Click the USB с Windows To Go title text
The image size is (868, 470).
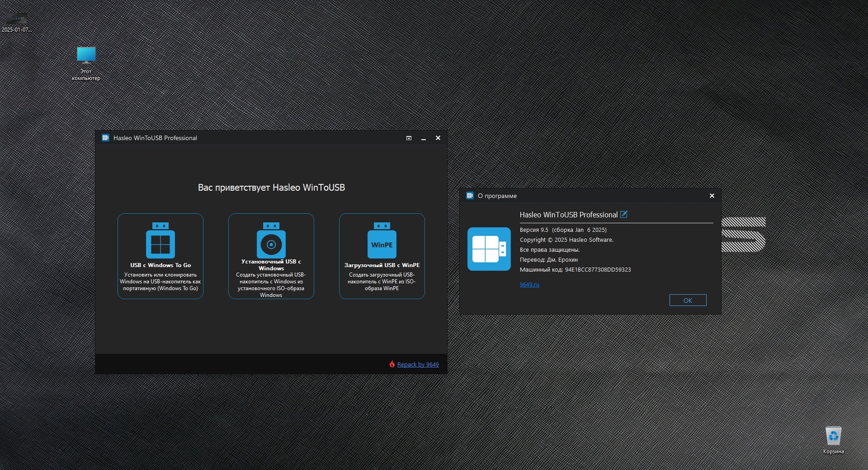click(x=160, y=265)
